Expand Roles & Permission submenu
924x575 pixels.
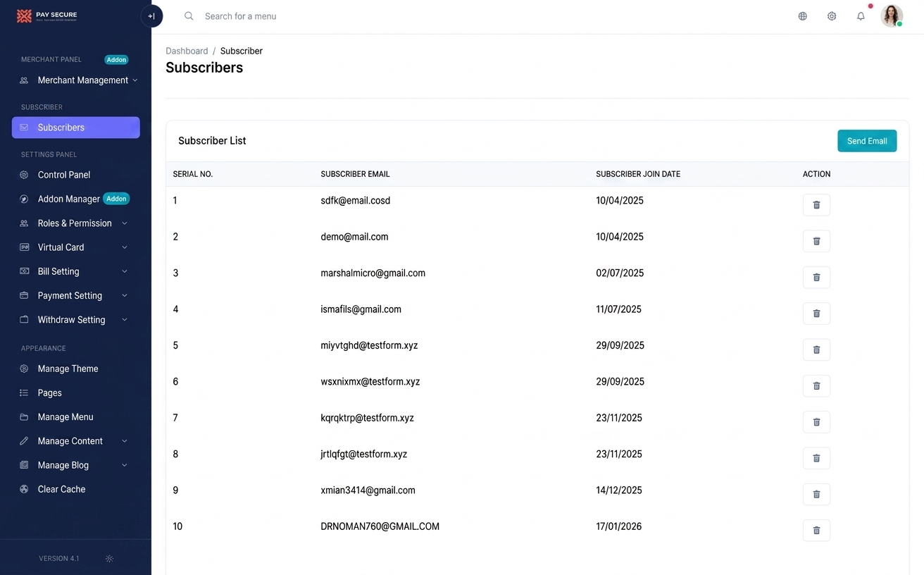click(x=75, y=223)
